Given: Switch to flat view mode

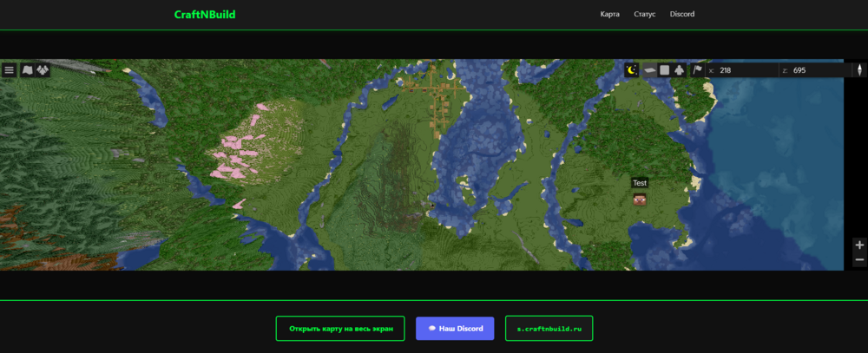Looking at the screenshot, I should (664, 70).
